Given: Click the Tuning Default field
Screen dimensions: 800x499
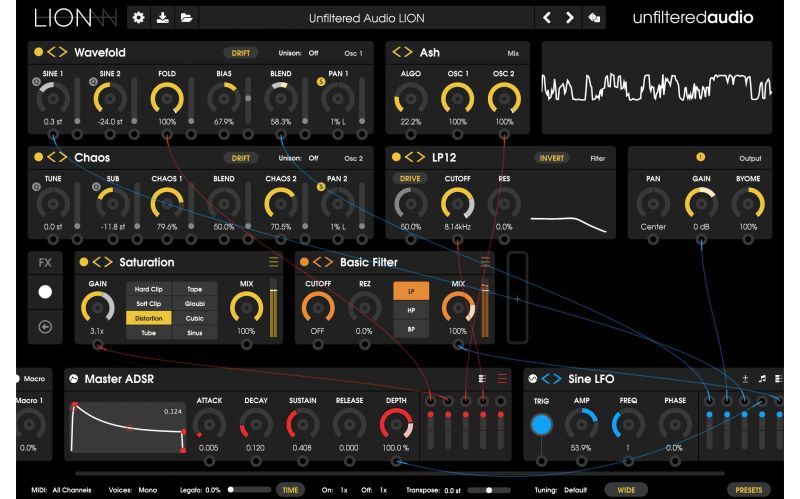Looking at the screenshot, I should 575,490.
